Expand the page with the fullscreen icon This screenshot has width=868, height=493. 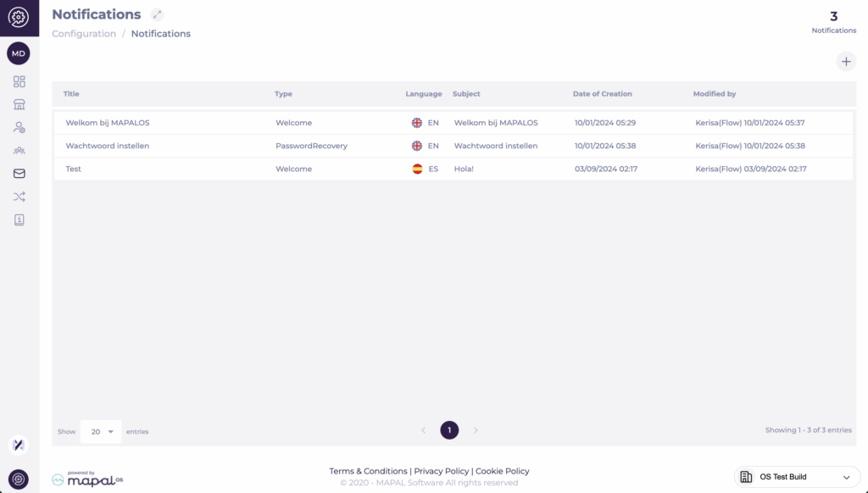pyautogui.click(x=157, y=14)
